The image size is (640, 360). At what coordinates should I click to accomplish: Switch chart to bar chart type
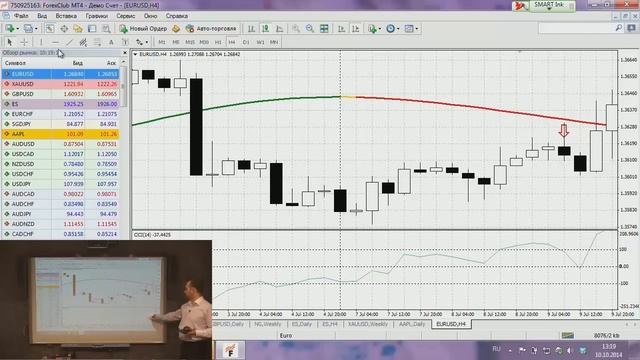[x=251, y=29]
